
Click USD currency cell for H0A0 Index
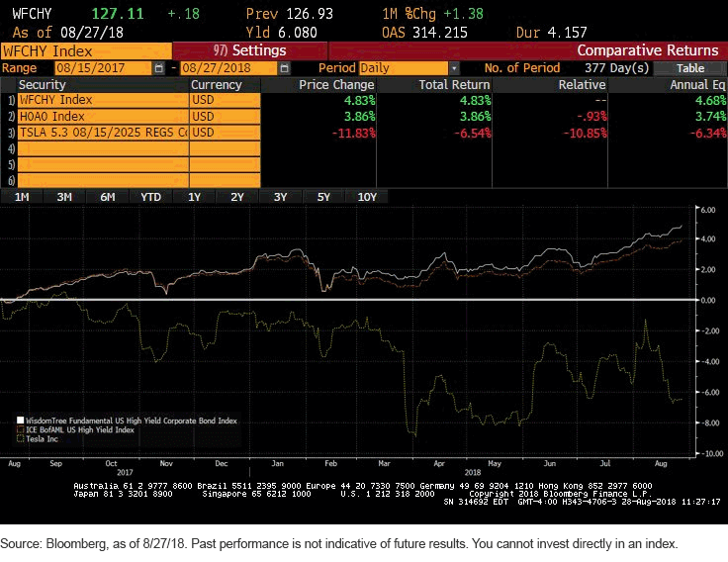(225, 117)
